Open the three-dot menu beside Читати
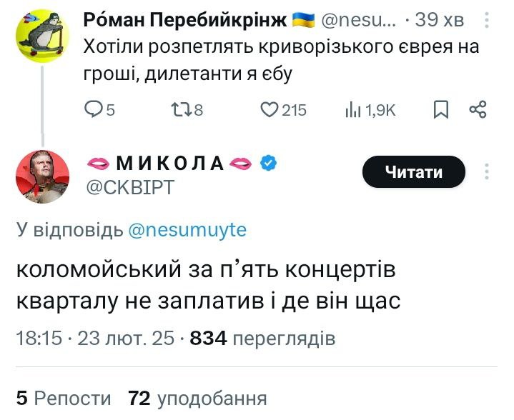The width and height of the screenshot is (514, 420). click(x=487, y=172)
